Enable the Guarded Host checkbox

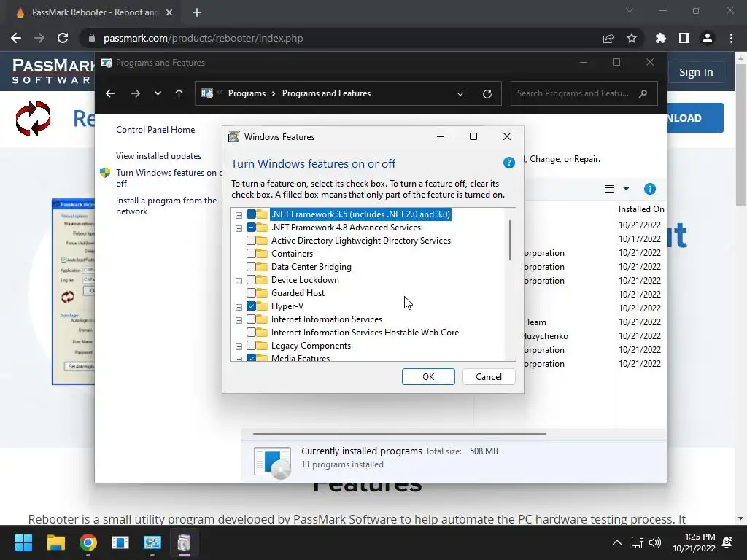251,293
